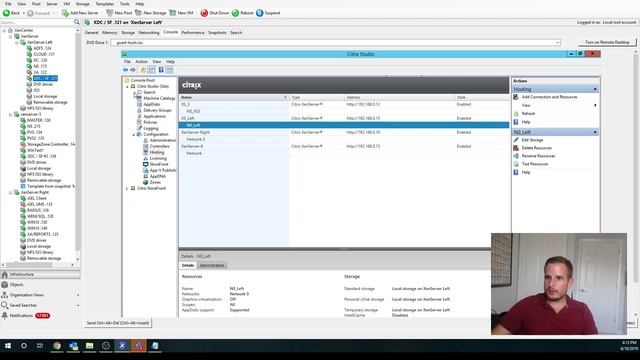The height and width of the screenshot is (360, 640).
Task: Click back arrow icon in Citrix Studio toolbar
Action: (x=125, y=70)
